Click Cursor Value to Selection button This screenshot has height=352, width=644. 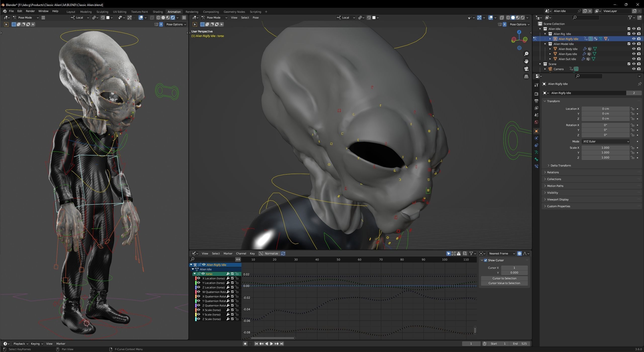coord(504,283)
